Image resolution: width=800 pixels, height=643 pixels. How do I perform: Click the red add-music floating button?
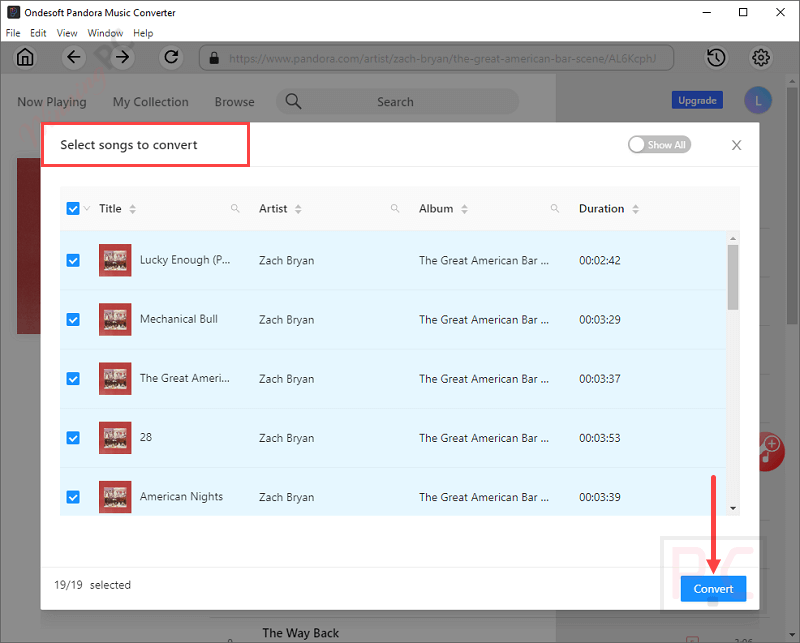pos(771,451)
